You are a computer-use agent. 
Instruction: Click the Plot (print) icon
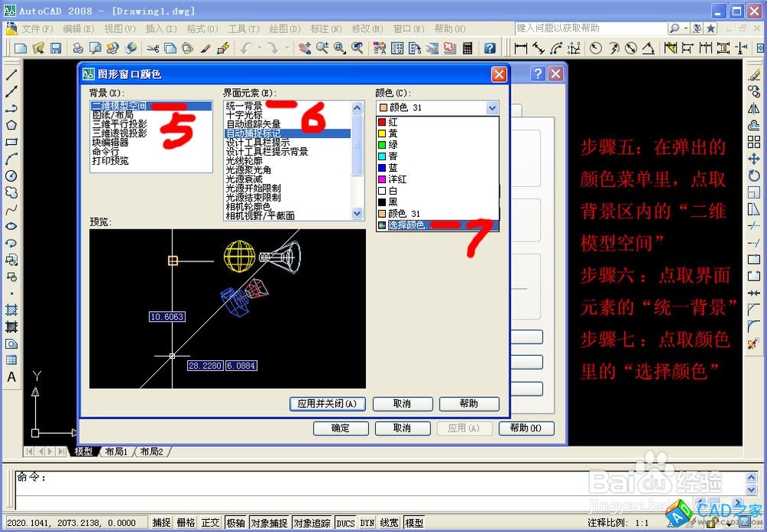coord(77,48)
